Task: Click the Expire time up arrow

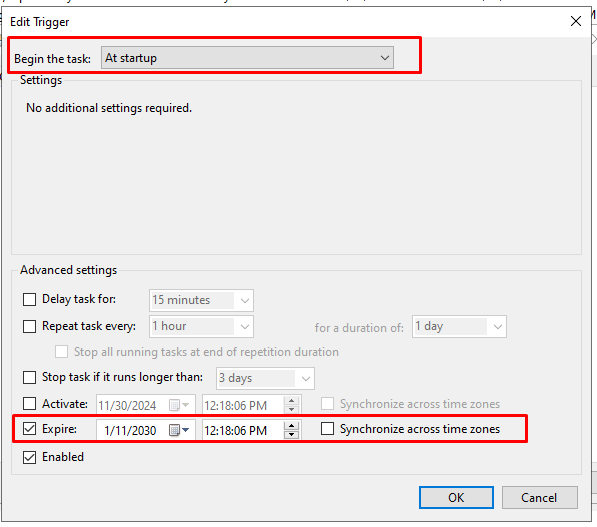Action: coord(291,426)
